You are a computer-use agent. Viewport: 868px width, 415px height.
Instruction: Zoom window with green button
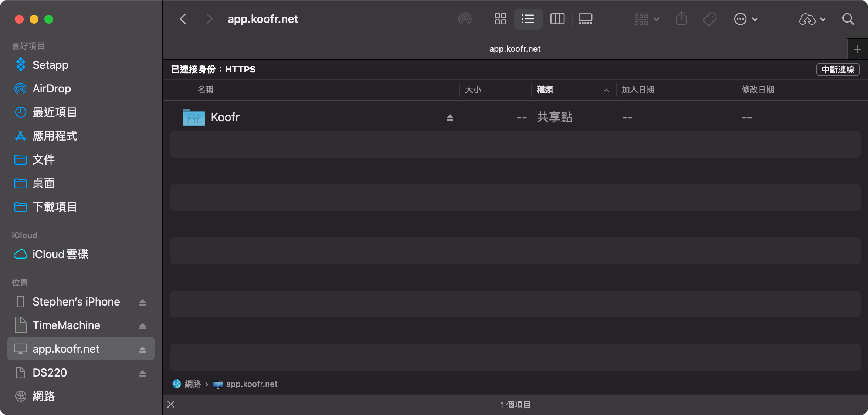(49, 19)
